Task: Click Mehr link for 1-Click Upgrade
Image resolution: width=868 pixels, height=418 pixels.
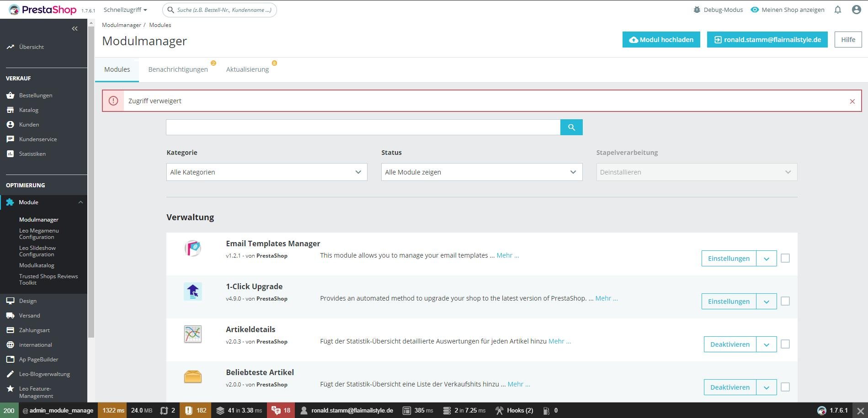Action: coord(607,298)
